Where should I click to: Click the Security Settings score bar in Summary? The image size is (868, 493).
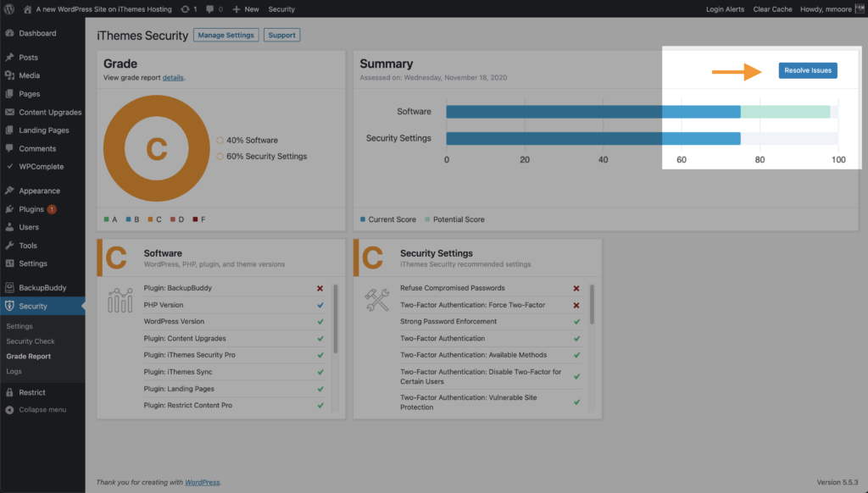coord(593,138)
